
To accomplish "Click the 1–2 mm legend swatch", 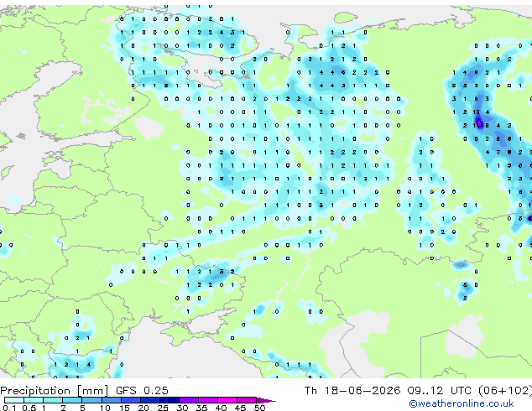I will 53,400.
